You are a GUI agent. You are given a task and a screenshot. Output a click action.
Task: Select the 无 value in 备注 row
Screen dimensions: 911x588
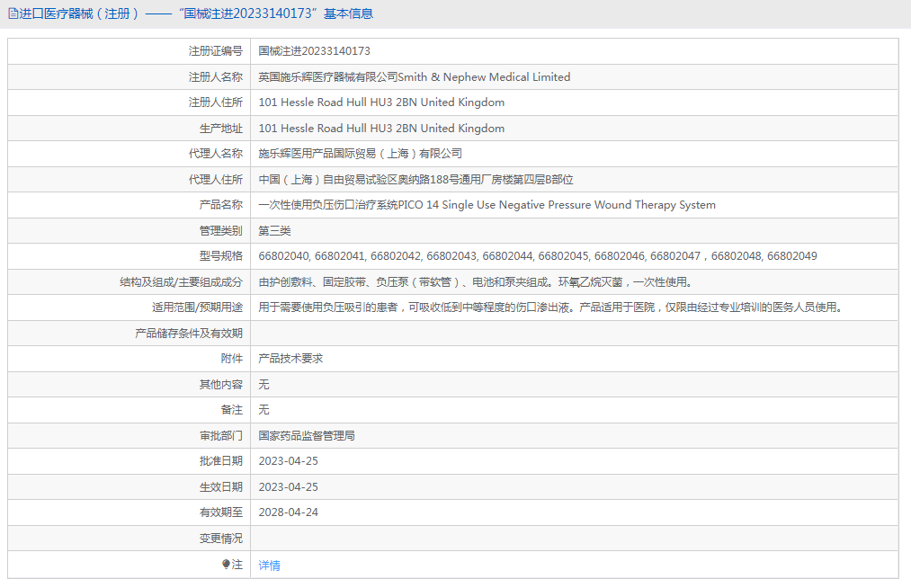(x=263, y=410)
